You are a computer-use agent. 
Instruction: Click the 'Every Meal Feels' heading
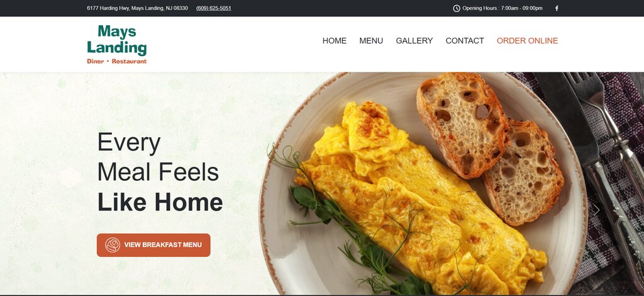158,157
